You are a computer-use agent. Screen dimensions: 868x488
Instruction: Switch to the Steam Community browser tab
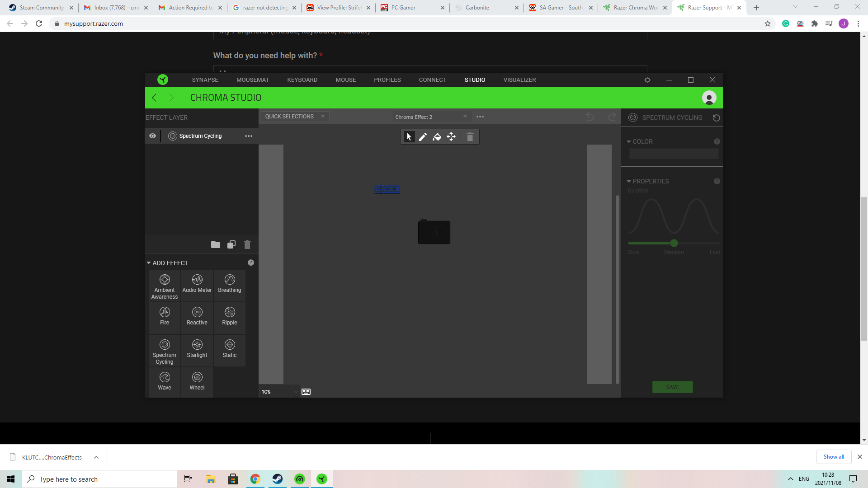coord(42,8)
